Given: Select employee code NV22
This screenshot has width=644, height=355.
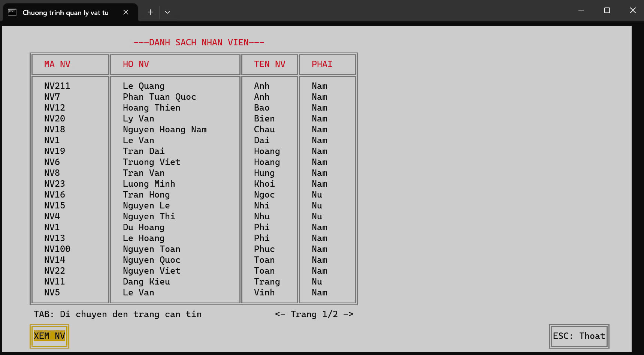Looking at the screenshot, I should coord(55,271).
